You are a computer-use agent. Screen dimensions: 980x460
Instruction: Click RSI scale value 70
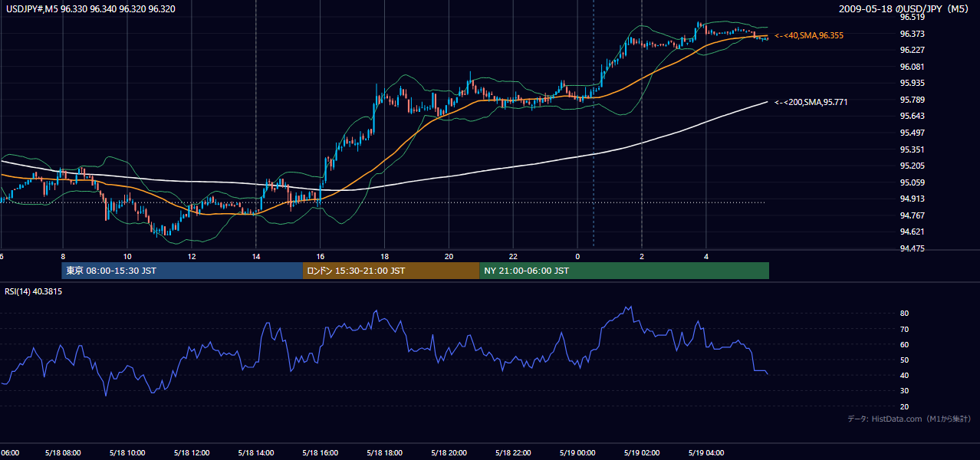[x=905, y=329]
